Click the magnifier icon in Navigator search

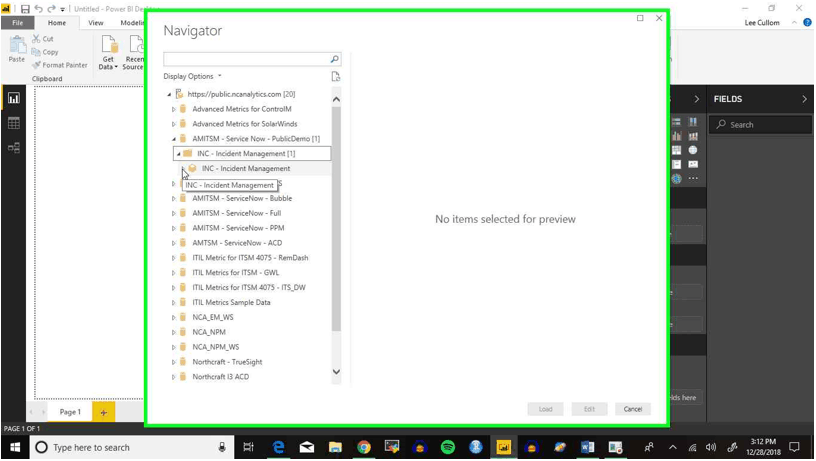(x=335, y=59)
